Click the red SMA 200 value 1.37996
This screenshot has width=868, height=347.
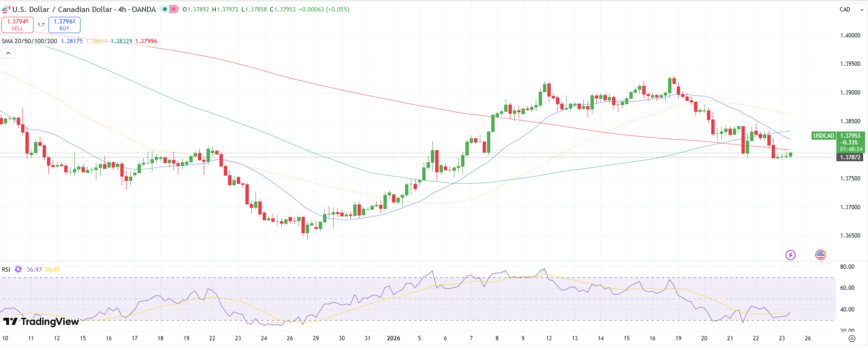[146, 41]
